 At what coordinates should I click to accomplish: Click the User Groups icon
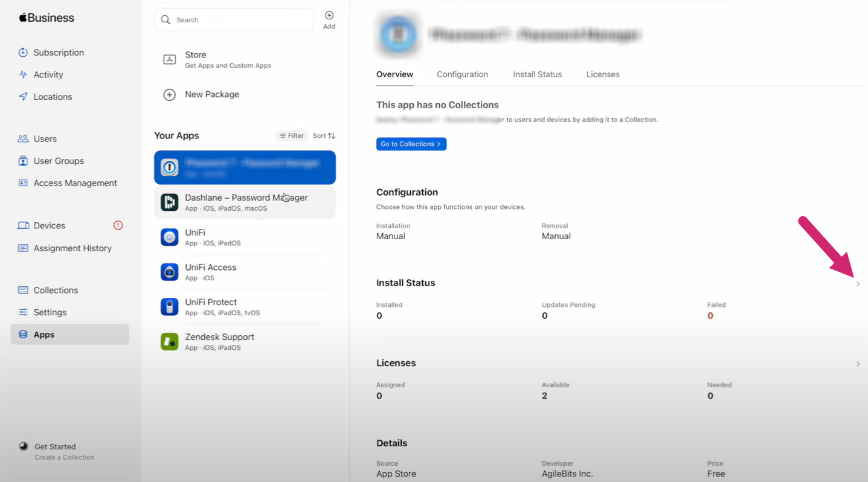click(x=23, y=161)
